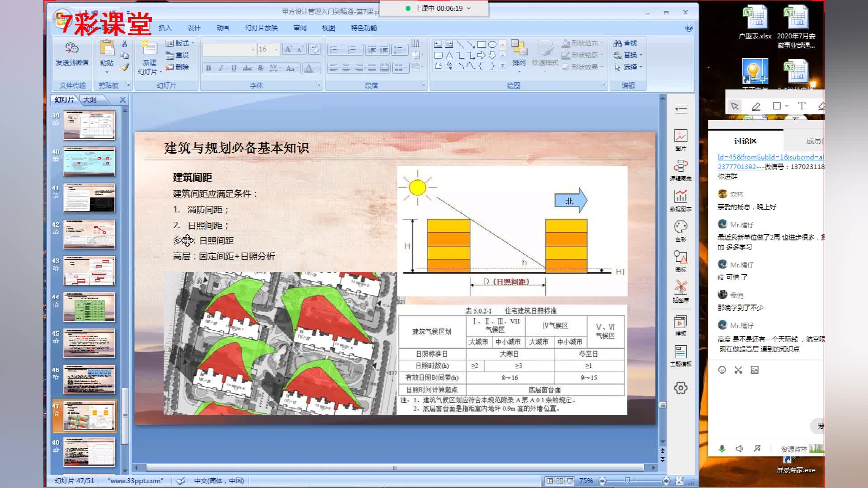Toggle Underline formatting

(x=234, y=68)
